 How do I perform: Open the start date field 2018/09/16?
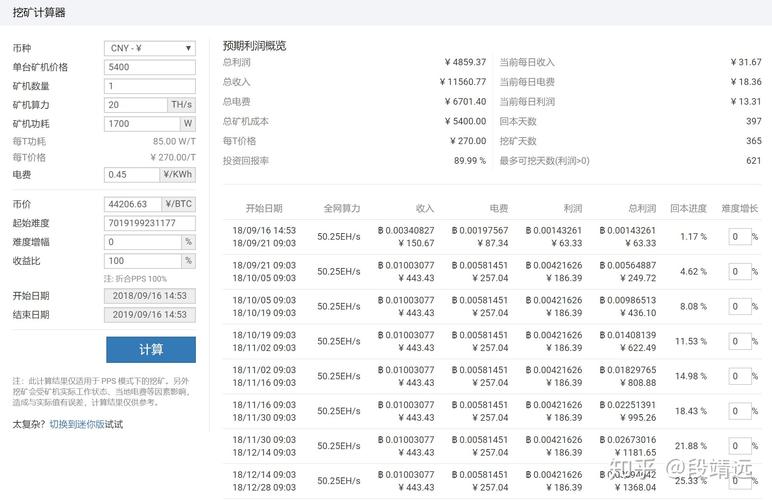(150, 296)
